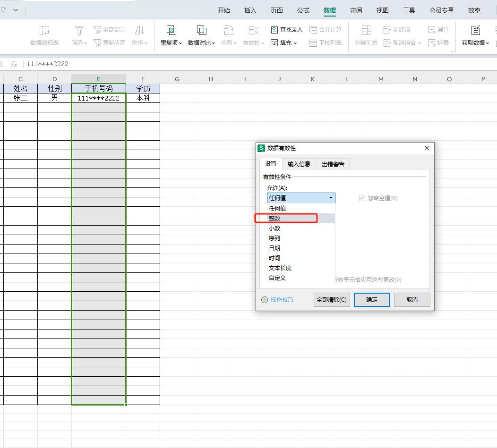
Task: Open the 重复项 duplicates tool
Action: 171,36
